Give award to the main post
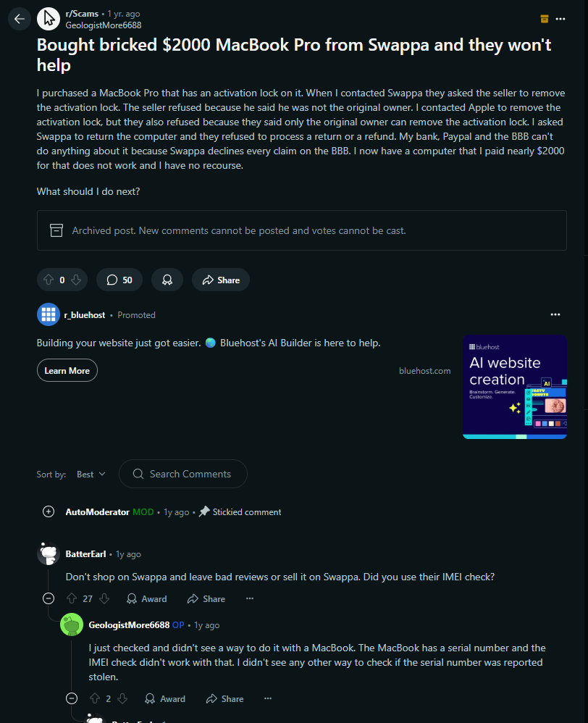588x723 pixels. tap(167, 280)
